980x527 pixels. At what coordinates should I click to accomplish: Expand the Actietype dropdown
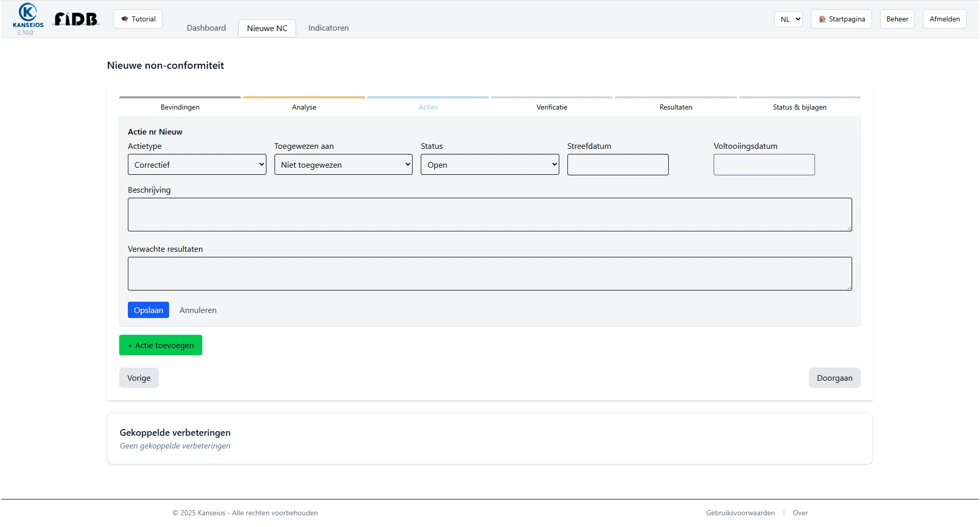pyautogui.click(x=197, y=165)
